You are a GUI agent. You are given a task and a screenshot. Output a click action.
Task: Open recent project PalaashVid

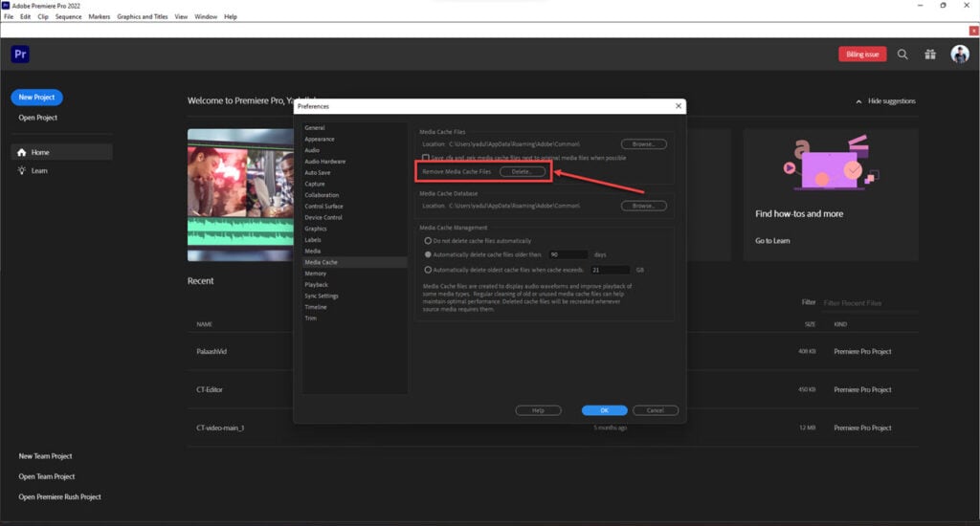click(x=212, y=352)
